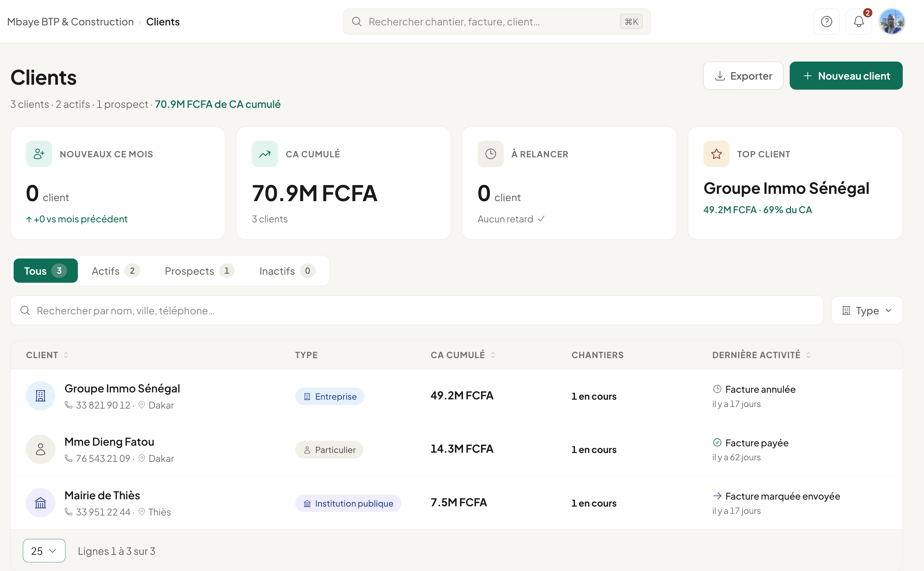Sort table by Client column

click(x=47, y=355)
